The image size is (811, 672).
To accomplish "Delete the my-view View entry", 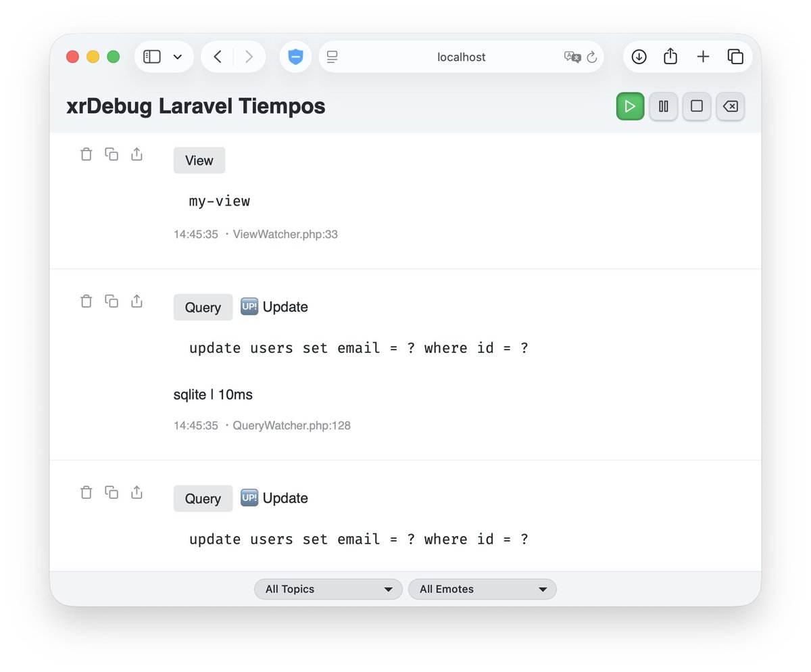I will (x=86, y=154).
